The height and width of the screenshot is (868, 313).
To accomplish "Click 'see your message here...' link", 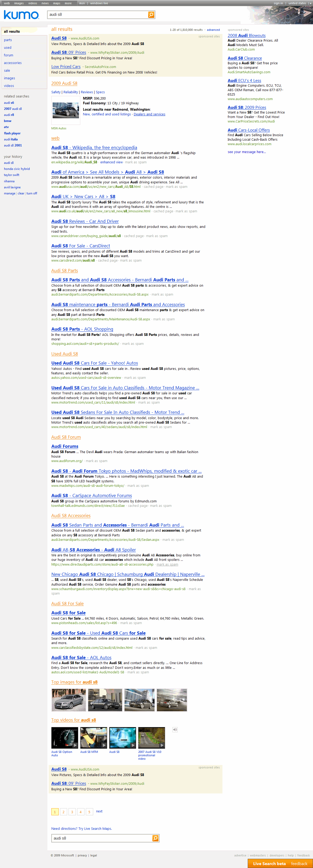I will click(247, 152).
